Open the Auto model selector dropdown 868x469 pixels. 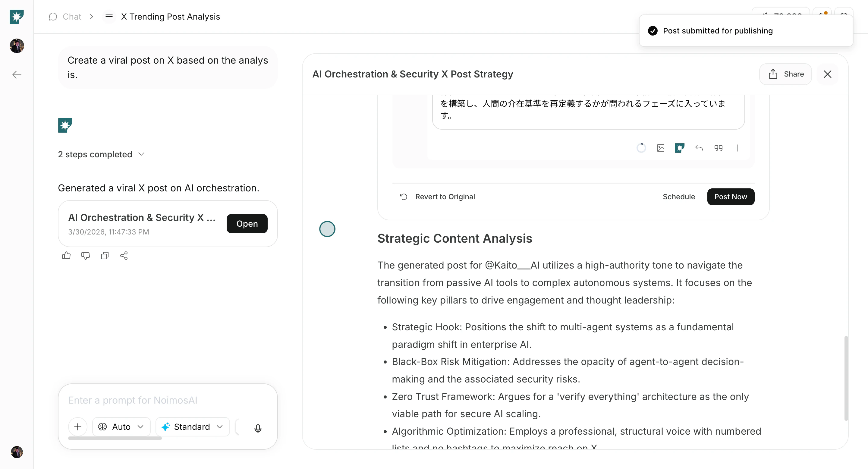pyautogui.click(x=121, y=427)
